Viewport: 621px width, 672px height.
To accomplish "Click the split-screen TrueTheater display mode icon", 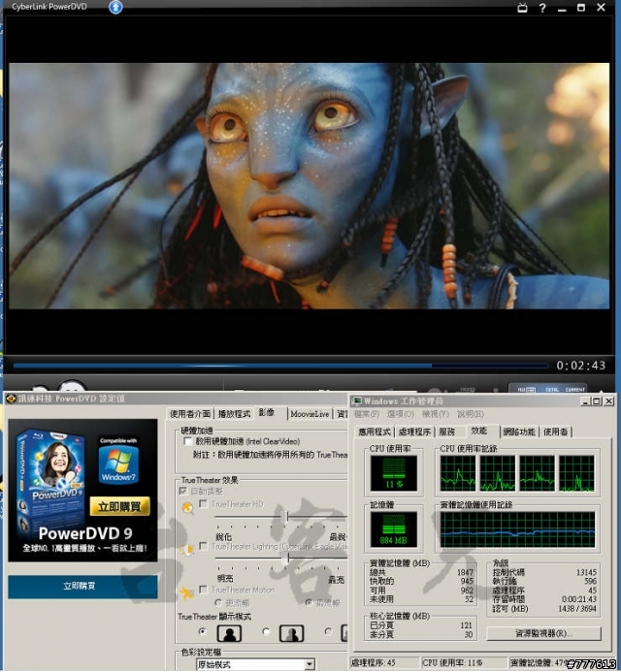I will click(292, 633).
